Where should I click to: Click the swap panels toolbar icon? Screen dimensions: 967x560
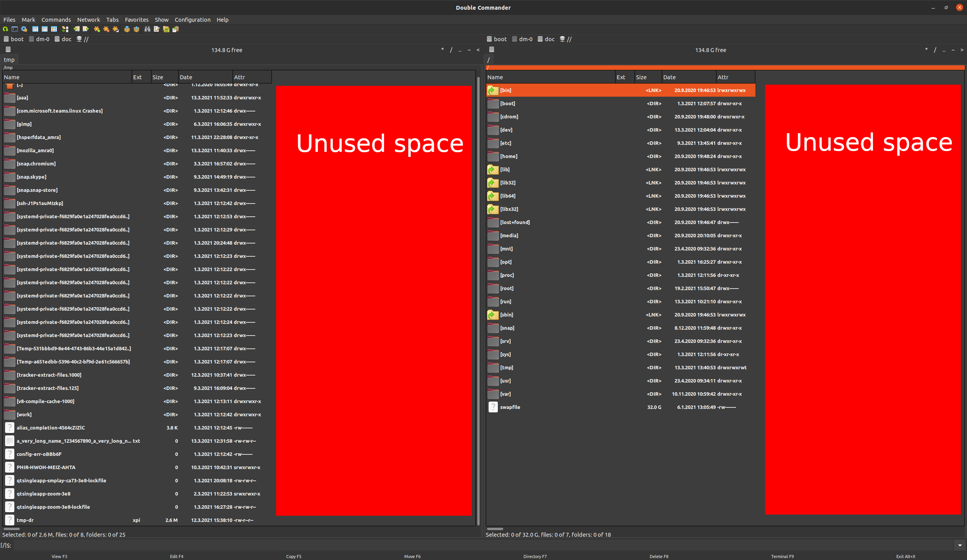pyautogui.click(x=65, y=29)
